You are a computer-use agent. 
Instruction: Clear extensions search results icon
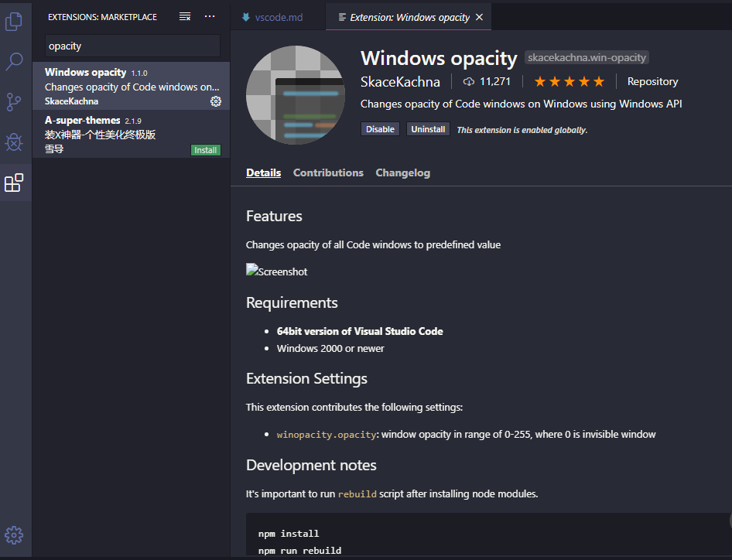[185, 17]
